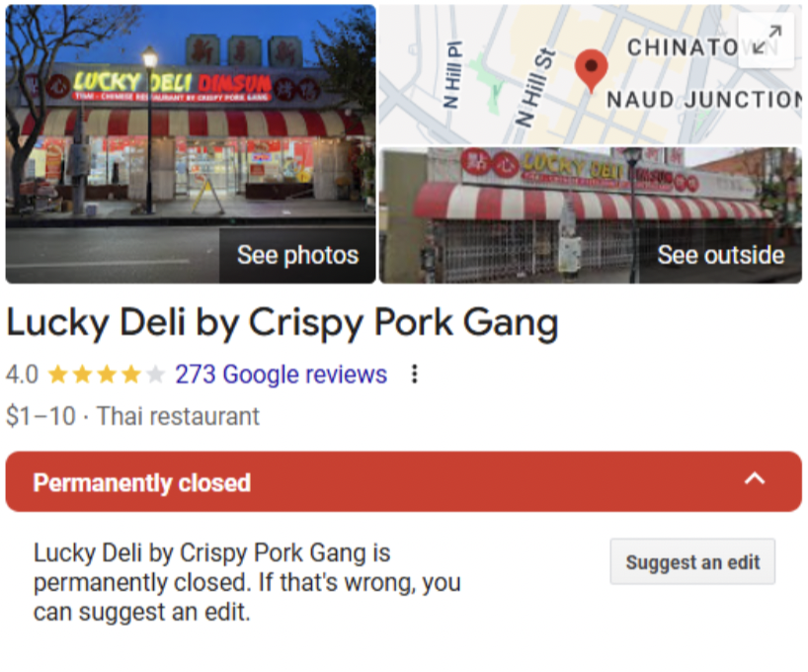Click Suggest an edit button
The width and height of the screenshot is (808, 672).
click(692, 561)
